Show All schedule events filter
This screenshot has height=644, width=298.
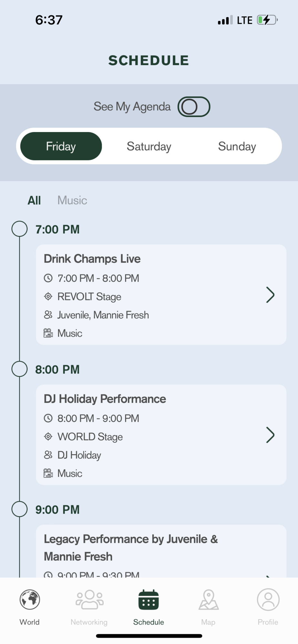tap(34, 200)
